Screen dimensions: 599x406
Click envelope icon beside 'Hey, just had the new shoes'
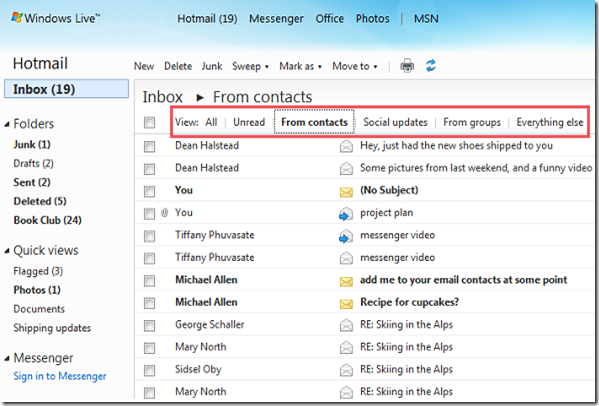point(346,146)
